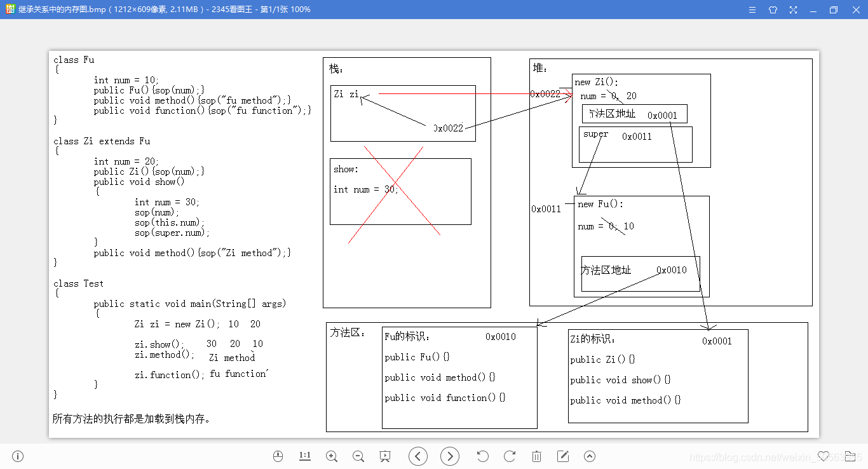
Task: Enter fullscreen view with the expand-arrows icon
Action: (793, 10)
